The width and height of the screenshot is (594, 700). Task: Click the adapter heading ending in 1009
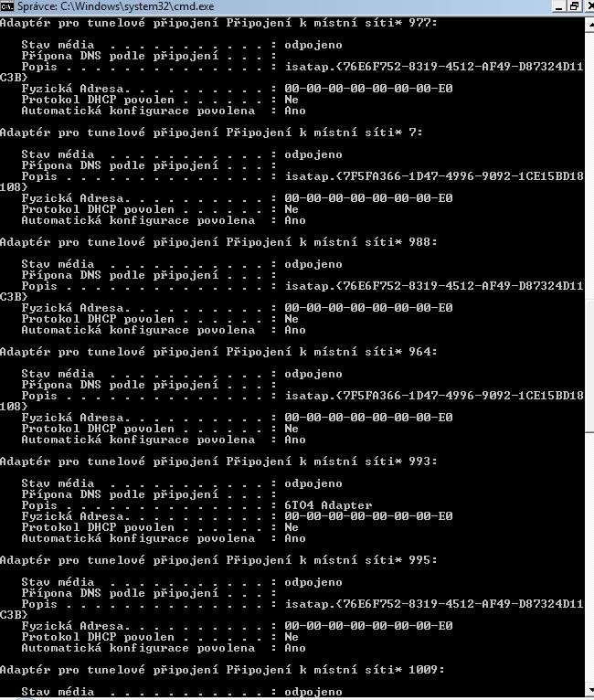tap(222, 670)
